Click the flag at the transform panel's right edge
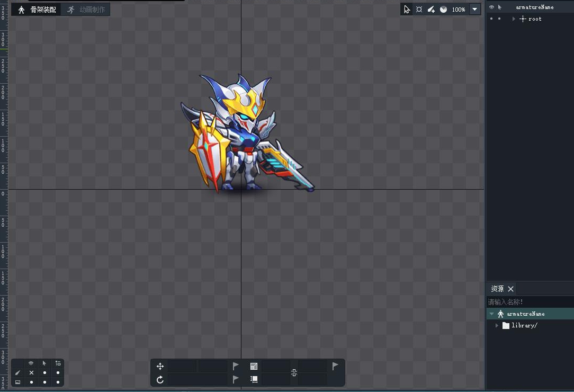574x392 pixels. tap(335, 366)
